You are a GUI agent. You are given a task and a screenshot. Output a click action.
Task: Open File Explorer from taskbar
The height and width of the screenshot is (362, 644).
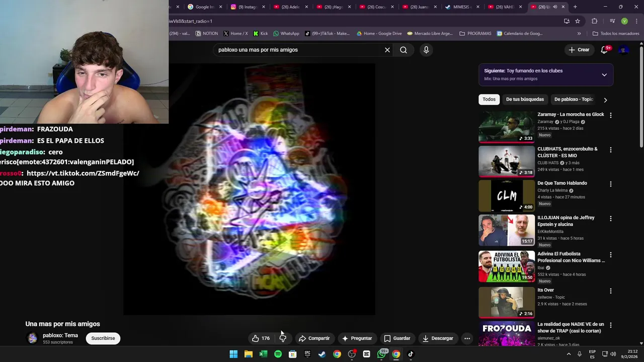coord(249,354)
